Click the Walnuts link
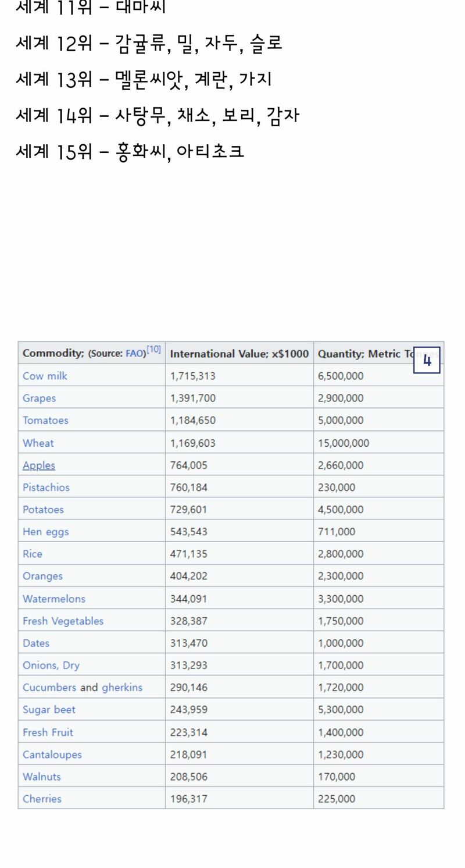The width and height of the screenshot is (465, 868). point(42,776)
